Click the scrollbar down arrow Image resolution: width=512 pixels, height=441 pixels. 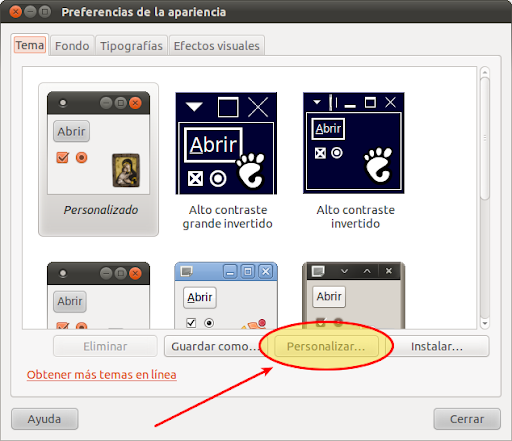coord(485,323)
